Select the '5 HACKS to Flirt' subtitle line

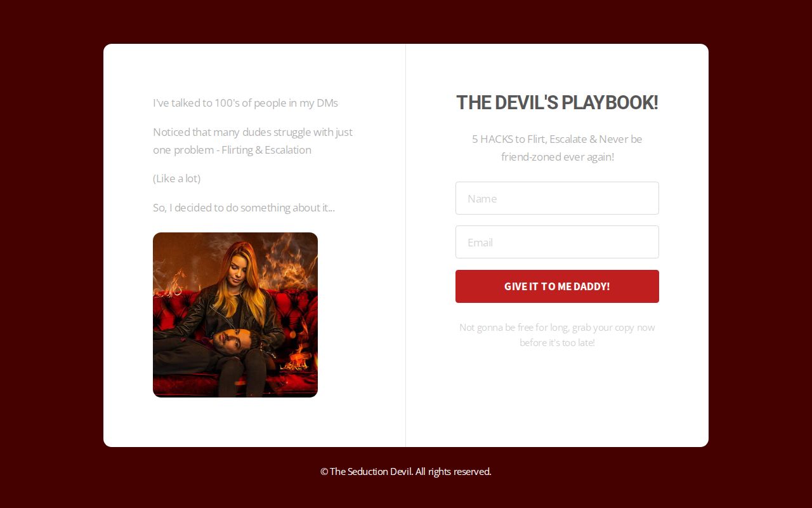pyautogui.click(x=557, y=139)
